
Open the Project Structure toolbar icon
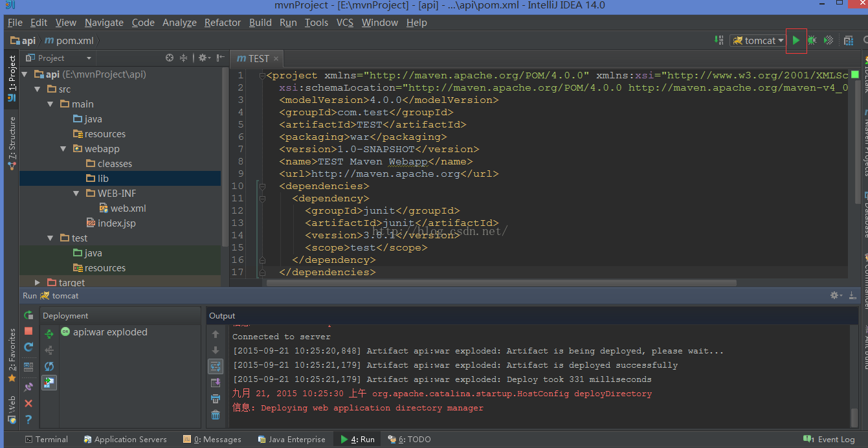pos(849,40)
